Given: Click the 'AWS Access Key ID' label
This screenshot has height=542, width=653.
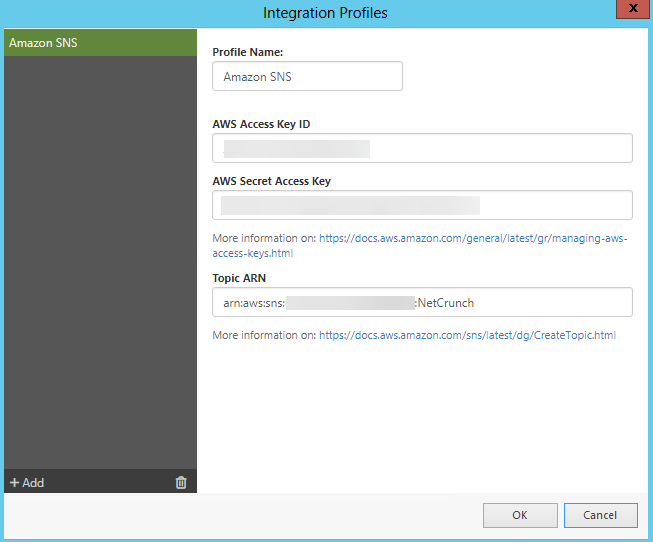Looking at the screenshot, I should click(x=261, y=124).
